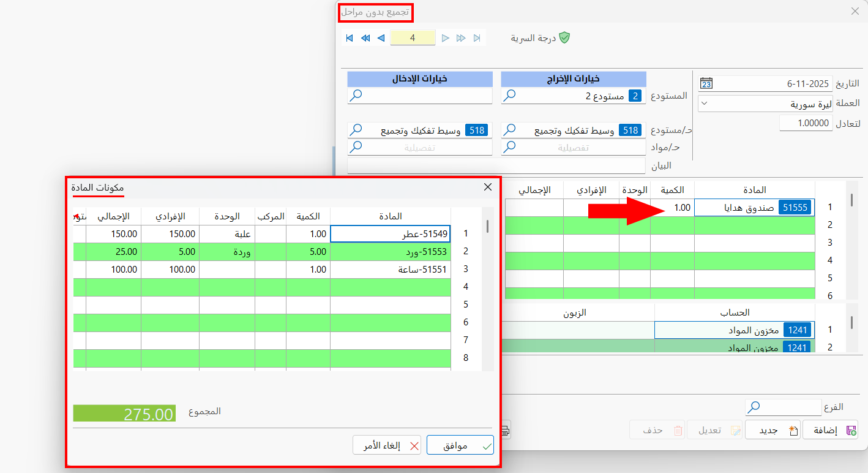The height and width of the screenshot is (473, 868).
Task: Cancel with إلغاء الأمر button
Action: (x=387, y=445)
